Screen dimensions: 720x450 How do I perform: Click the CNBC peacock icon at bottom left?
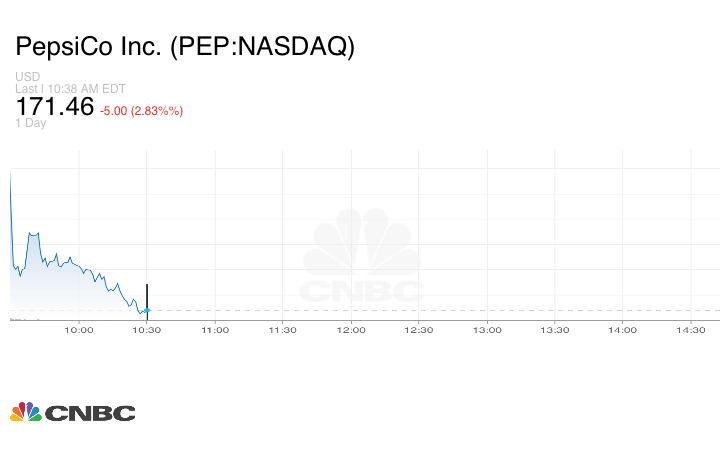click(25, 412)
